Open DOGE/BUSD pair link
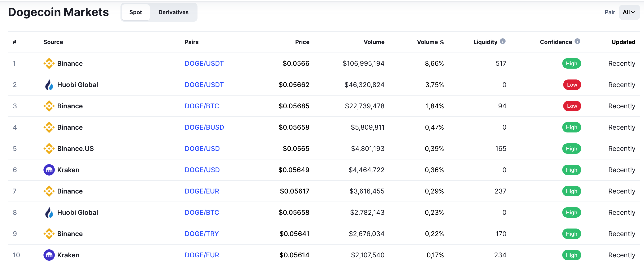Screen dimensions: 644x264 click(x=204, y=127)
